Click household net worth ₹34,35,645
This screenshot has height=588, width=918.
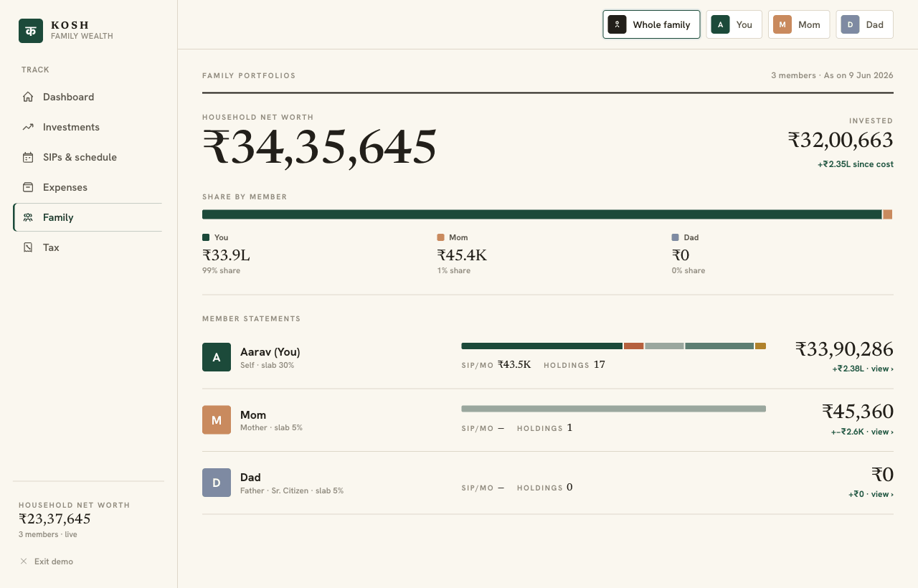coord(319,148)
